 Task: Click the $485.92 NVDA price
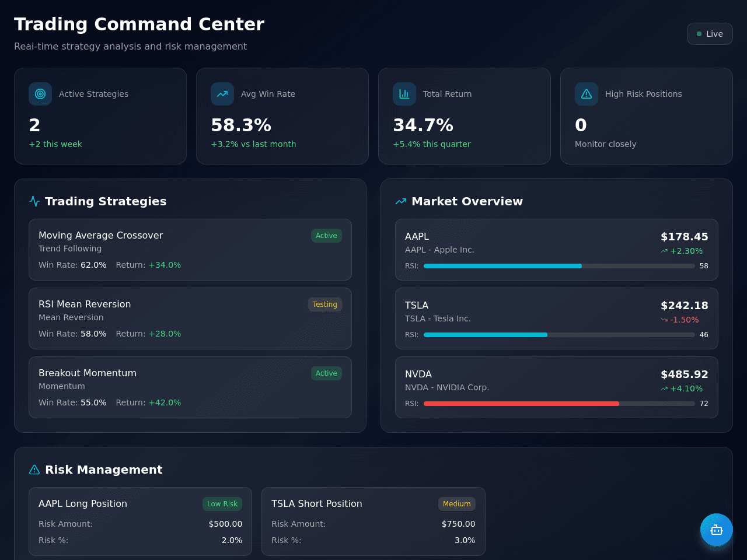685,374
